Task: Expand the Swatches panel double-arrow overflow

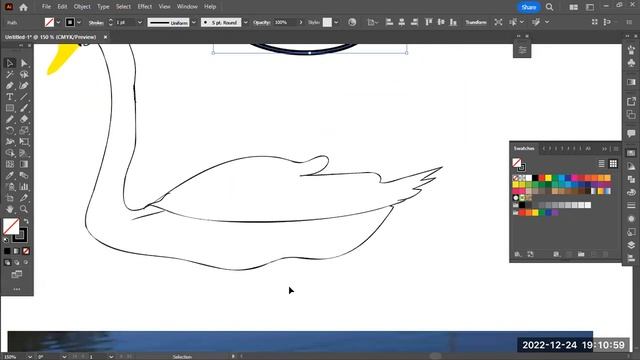Action: (x=604, y=149)
